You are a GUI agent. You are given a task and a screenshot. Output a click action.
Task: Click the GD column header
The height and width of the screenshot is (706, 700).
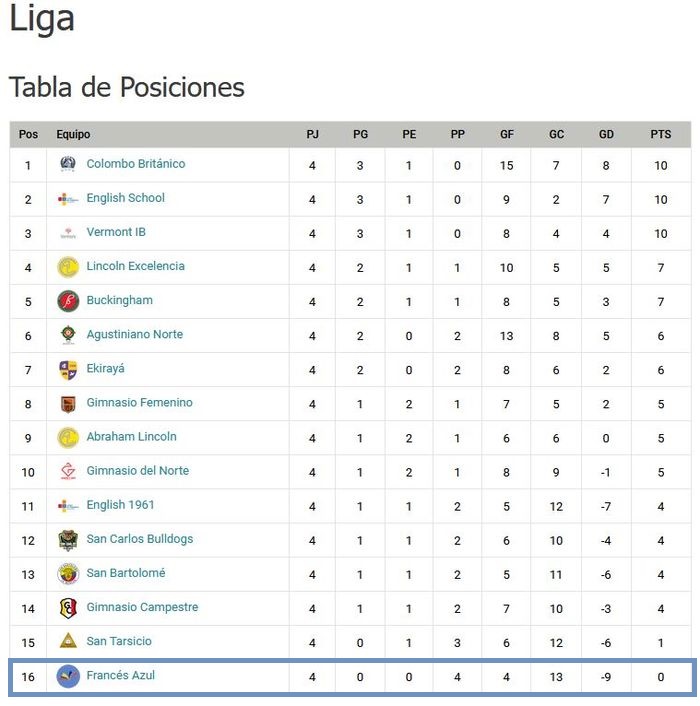(606, 135)
